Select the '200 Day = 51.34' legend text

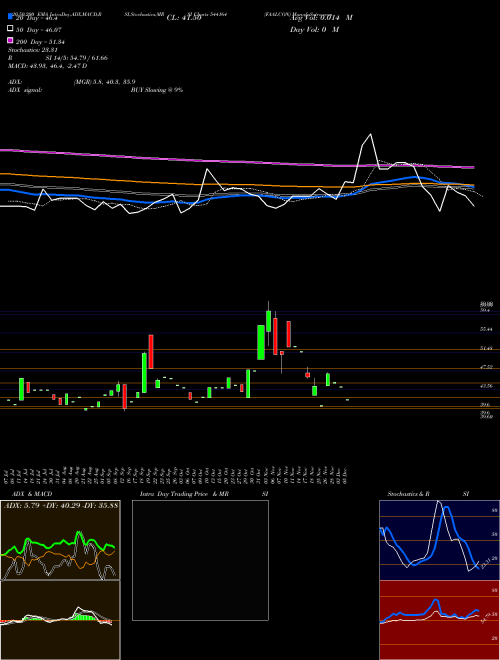(40, 42)
